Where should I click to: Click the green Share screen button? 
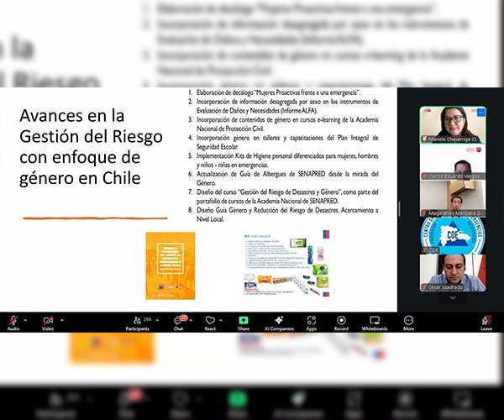coord(244,322)
